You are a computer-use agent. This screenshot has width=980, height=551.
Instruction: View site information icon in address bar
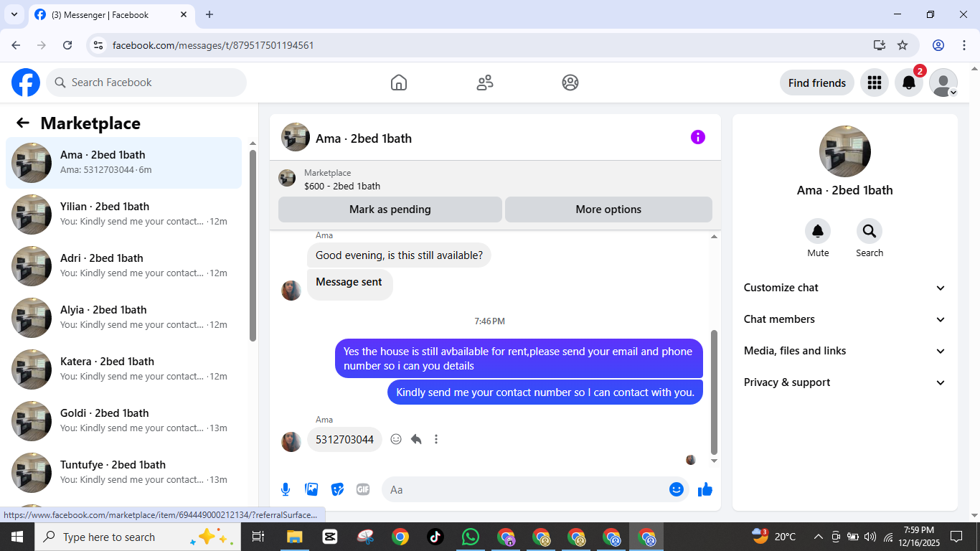pos(99,45)
